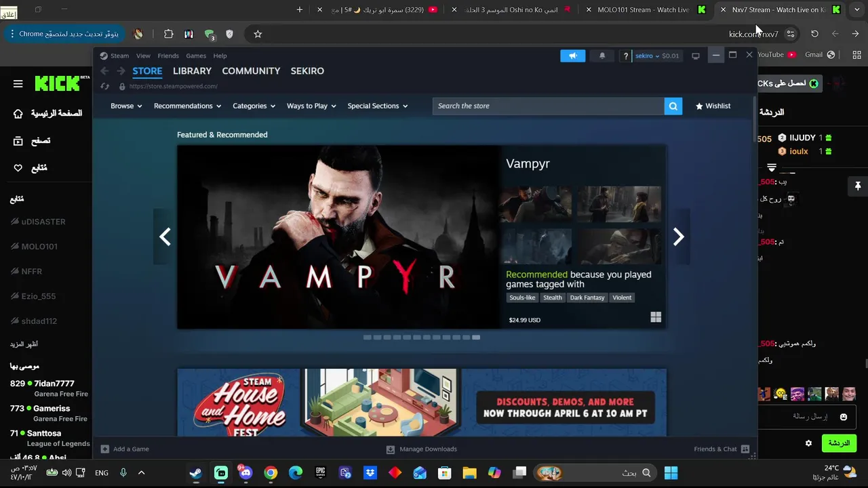The width and height of the screenshot is (868, 488).
Task: Open Ezio_555 channel in sidebar
Action: pyautogui.click(x=38, y=296)
